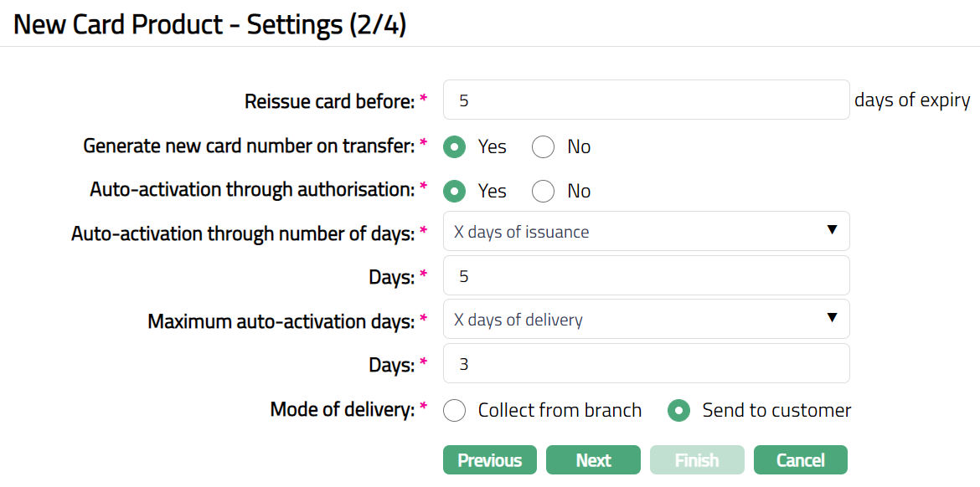Select No for Generate new card number

tap(544, 147)
